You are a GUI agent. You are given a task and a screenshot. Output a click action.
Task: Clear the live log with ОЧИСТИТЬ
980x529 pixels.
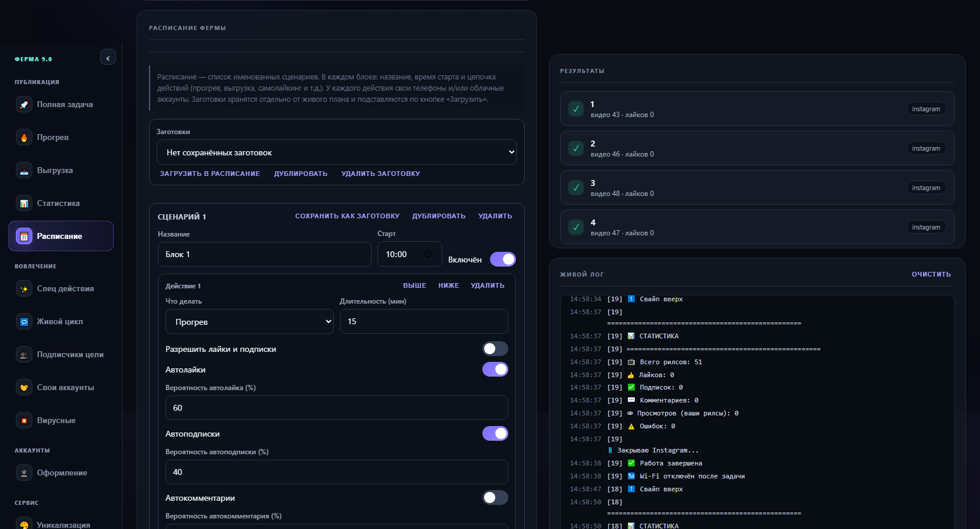(931, 275)
